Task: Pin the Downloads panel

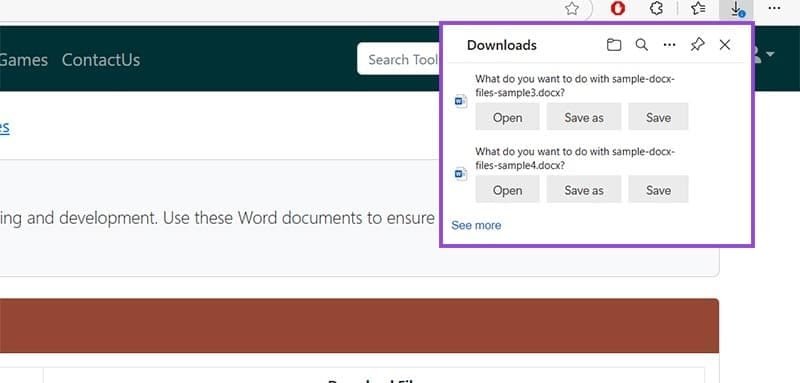Action: tap(697, 45)
